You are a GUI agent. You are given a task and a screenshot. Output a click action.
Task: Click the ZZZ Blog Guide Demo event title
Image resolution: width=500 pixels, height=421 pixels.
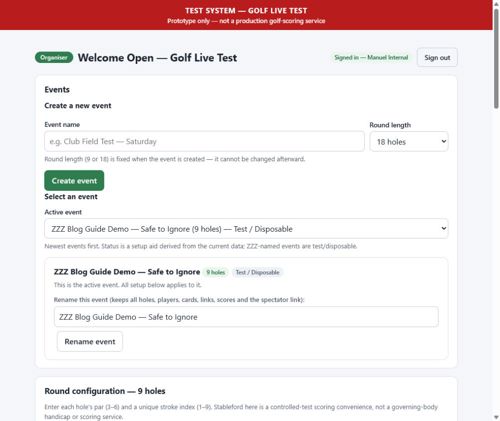(x=127, y=272)
